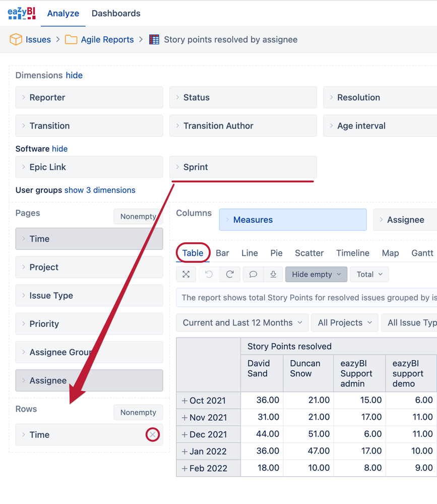Viewport: 437px width, 504px height.
Task: Export the report with download icon
Action: (273, 274)
